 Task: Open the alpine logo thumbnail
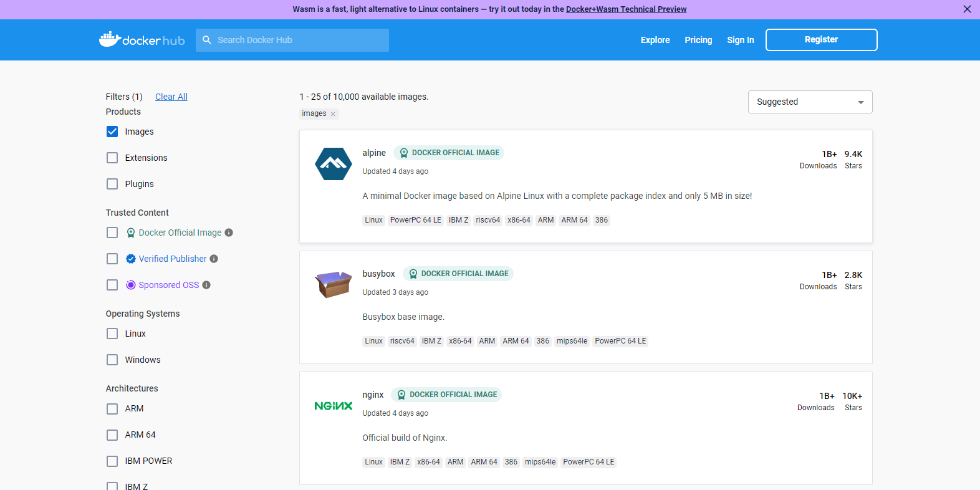tap(334, 164)
